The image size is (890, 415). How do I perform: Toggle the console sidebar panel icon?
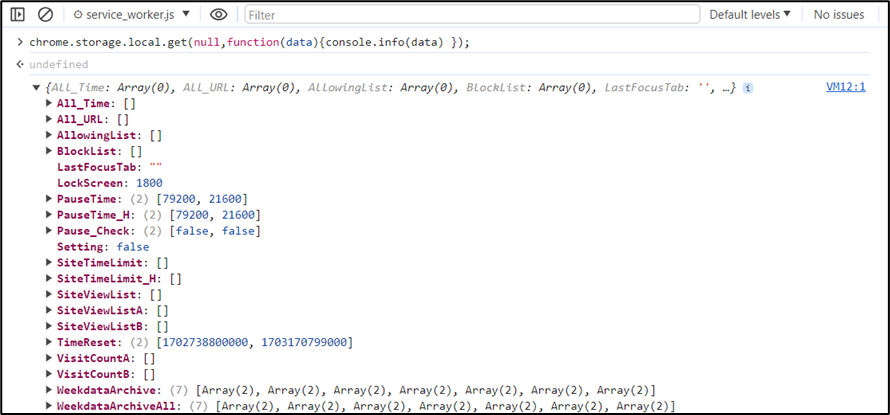pyautogui.click(x=18, y=14)
